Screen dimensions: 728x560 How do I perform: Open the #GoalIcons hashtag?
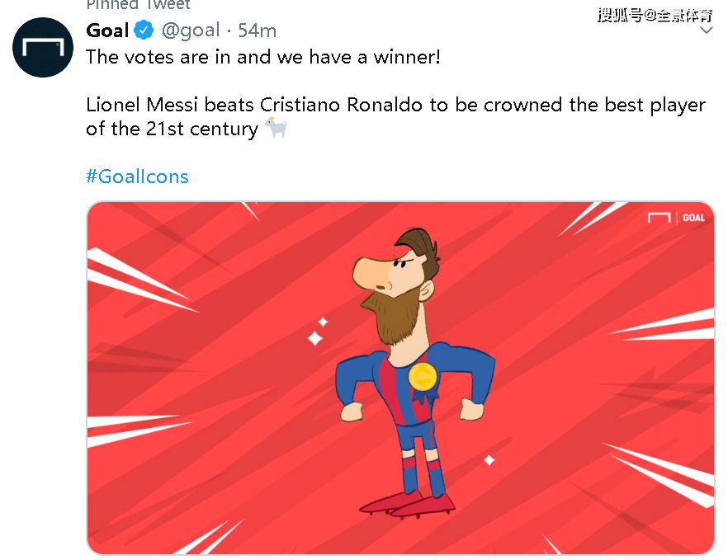coord(137,176)
